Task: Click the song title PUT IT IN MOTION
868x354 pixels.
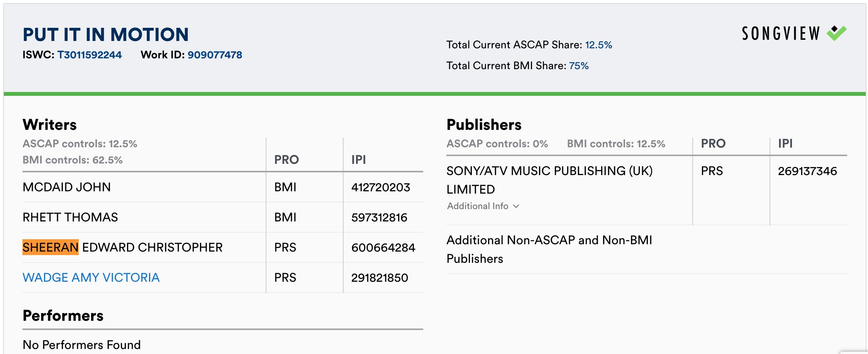Action: 106,34
